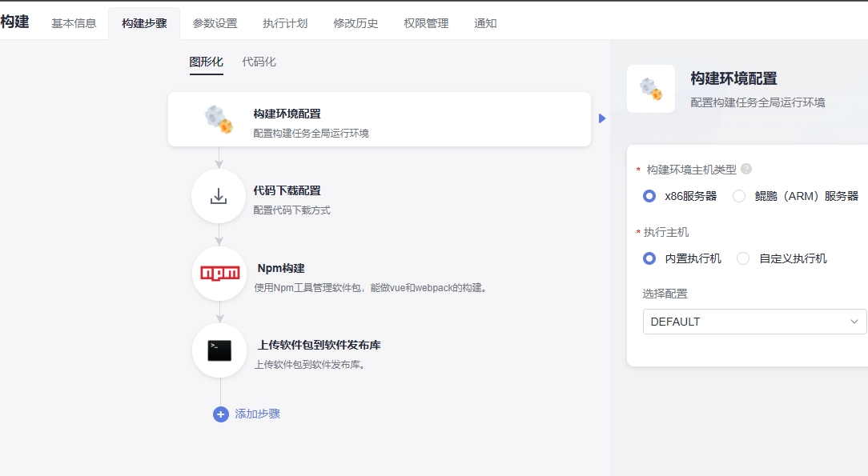Click the gear icon for 构建环境配置 step
Viewport: 868px width, 476px height.
coord(219,119)
